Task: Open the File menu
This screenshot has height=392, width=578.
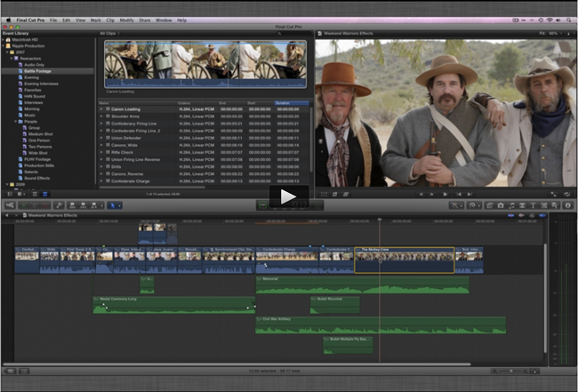Action: click(53, 20)
